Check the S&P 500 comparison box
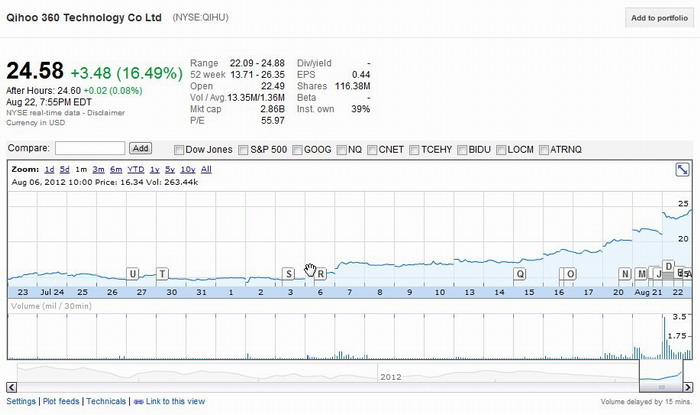The height and width of the screenshot is (415, 700). 242,149
